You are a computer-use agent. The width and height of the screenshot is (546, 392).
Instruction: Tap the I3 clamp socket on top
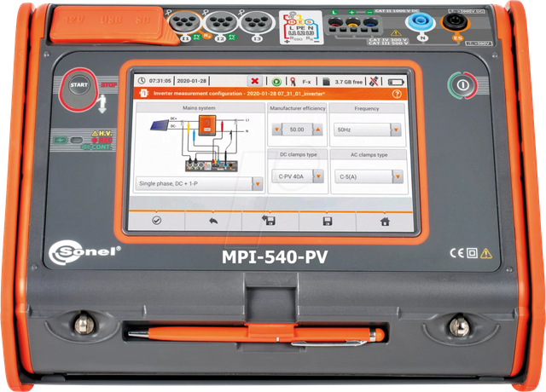pos(257,23)
